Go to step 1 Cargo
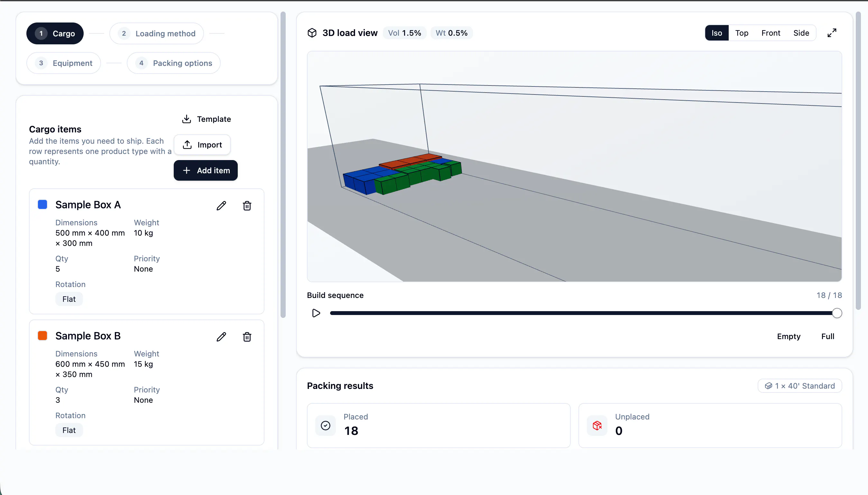The image size is (868, 495). (55, 33)
